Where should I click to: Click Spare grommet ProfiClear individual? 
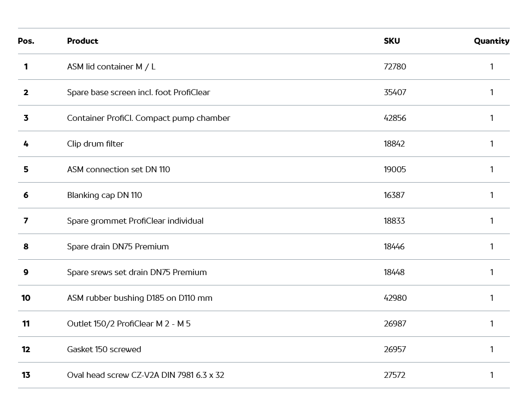pyautogui.click(x=135, y=221)
